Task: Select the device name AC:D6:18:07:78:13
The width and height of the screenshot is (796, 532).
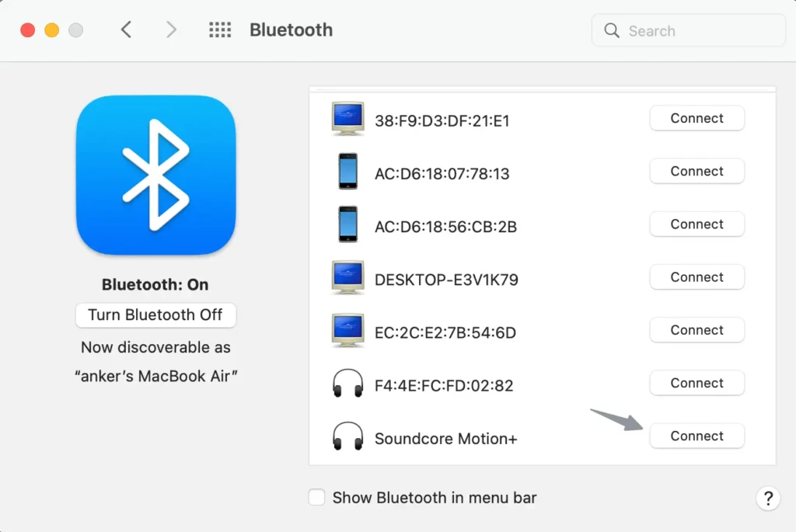Action: click(442, 173)
